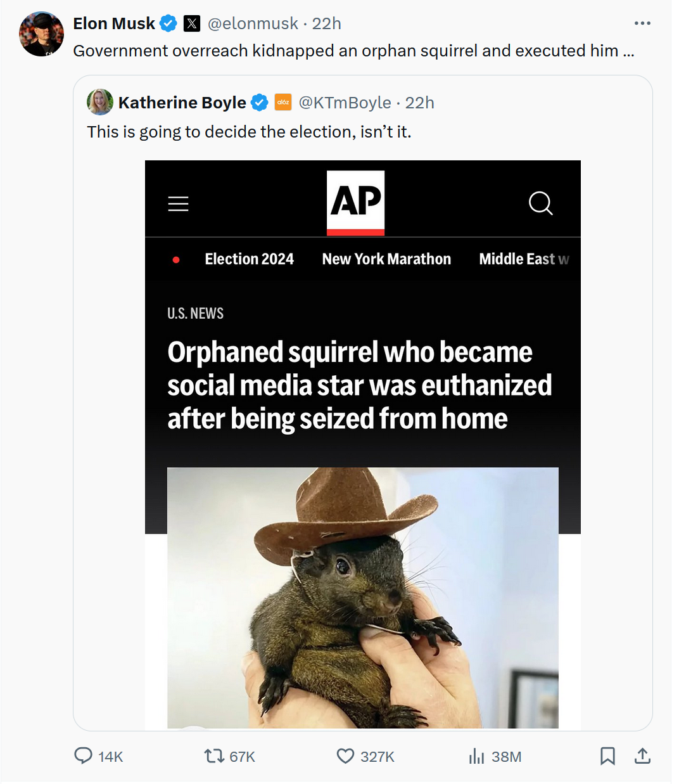Open the view analytics bar chart icon
Screen dimensions: 679x784
pos(476,755)
